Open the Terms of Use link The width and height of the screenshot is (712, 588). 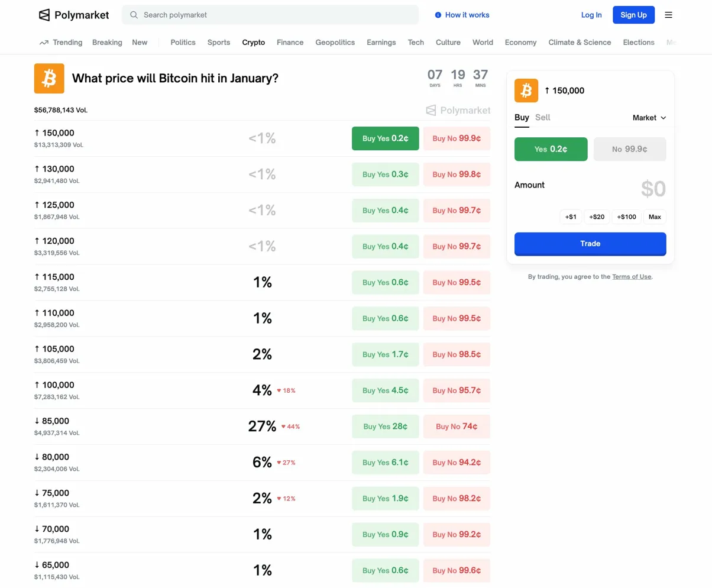(632, 277)
